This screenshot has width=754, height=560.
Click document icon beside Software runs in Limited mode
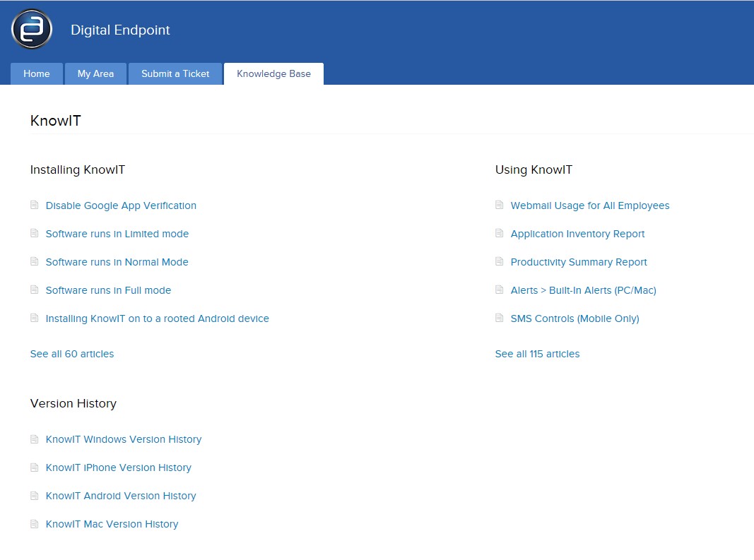click(x=34, y=234)
